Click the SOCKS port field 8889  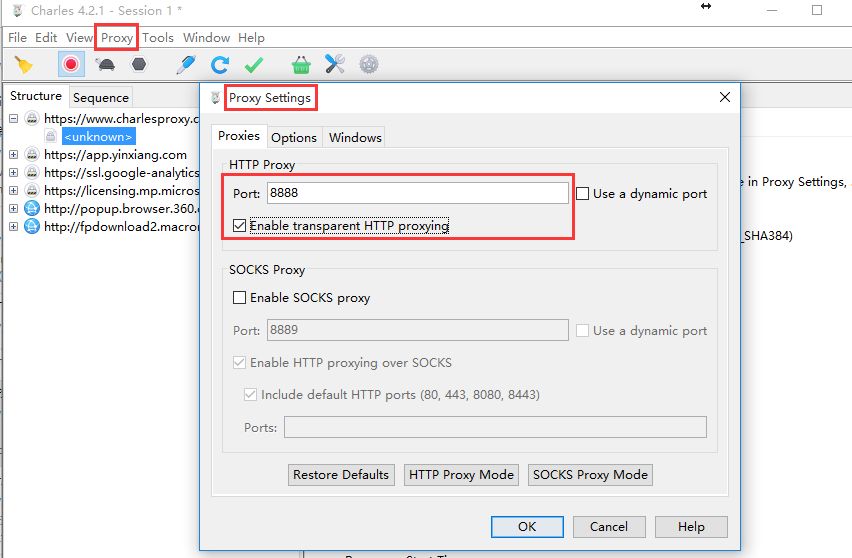click(x=417, y=330)
